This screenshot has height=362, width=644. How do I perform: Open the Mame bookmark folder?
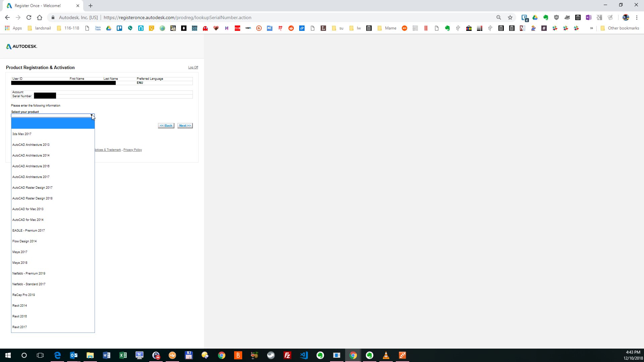coord(387,28)
